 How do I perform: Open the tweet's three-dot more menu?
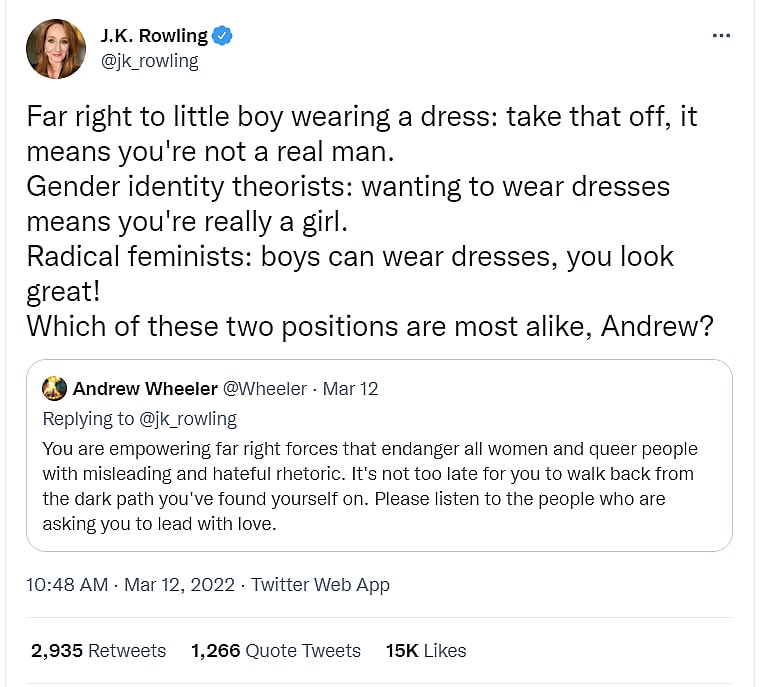[x=721, y=36]
